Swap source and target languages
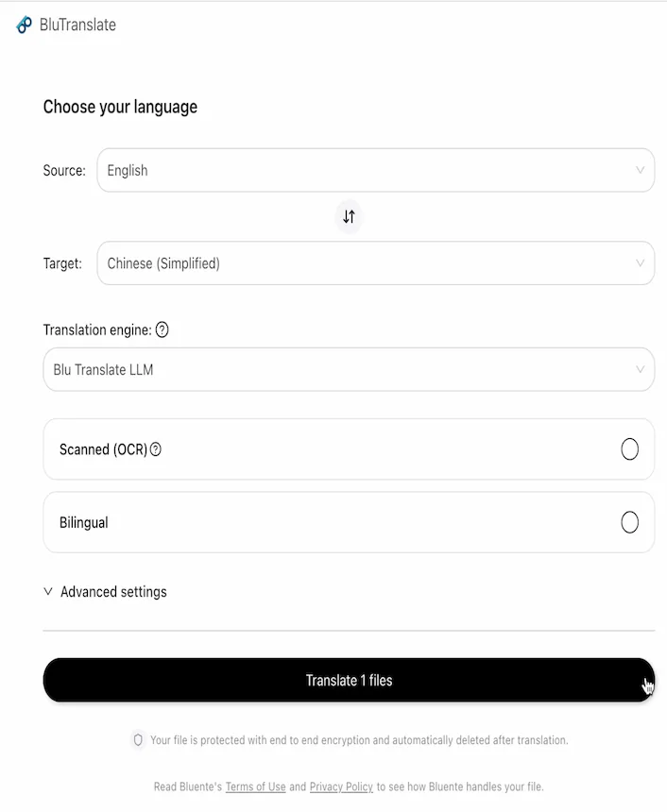 [x=349, y=216]
